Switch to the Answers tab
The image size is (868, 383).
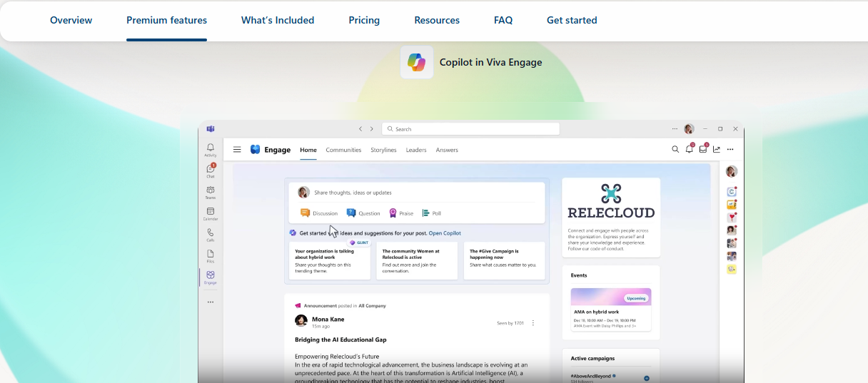(x=447, y=150)
